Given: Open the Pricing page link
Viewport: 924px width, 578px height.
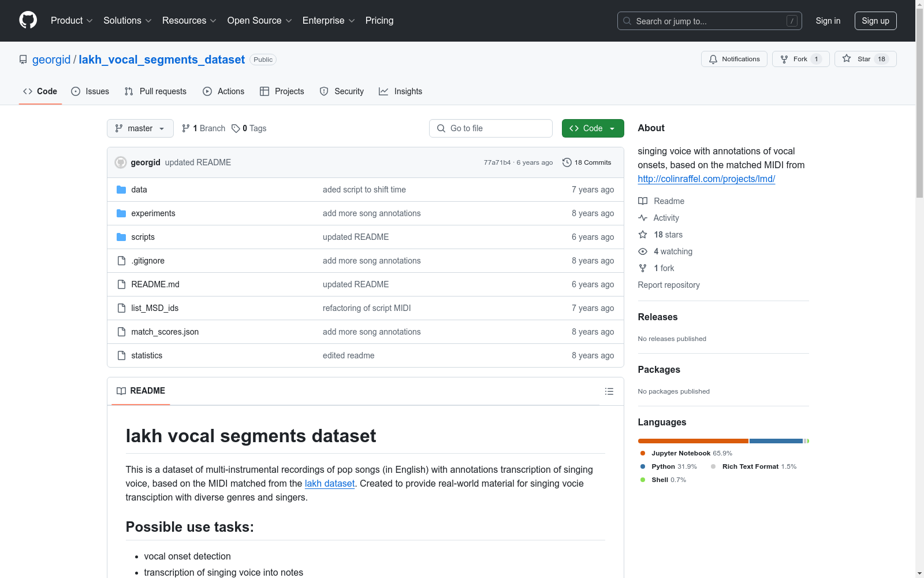Looking at the screenshot, I should 379,21.
